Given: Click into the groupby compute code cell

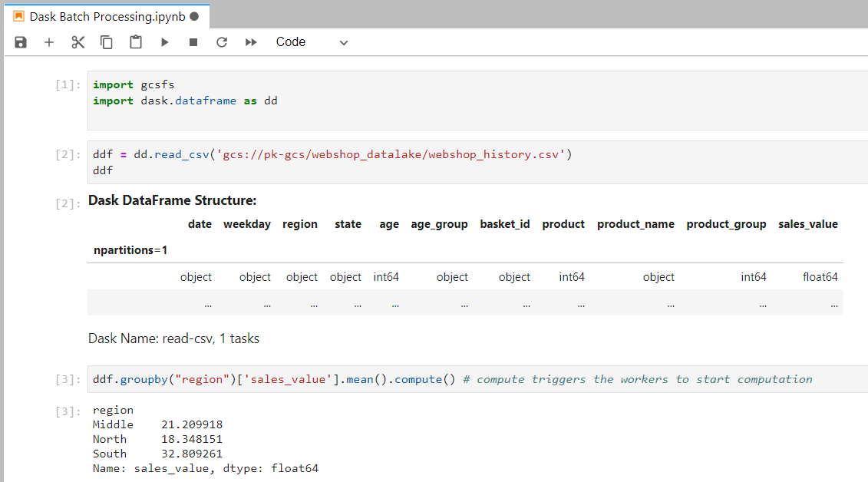Looking at the screenshot, I should coord(477,379).
